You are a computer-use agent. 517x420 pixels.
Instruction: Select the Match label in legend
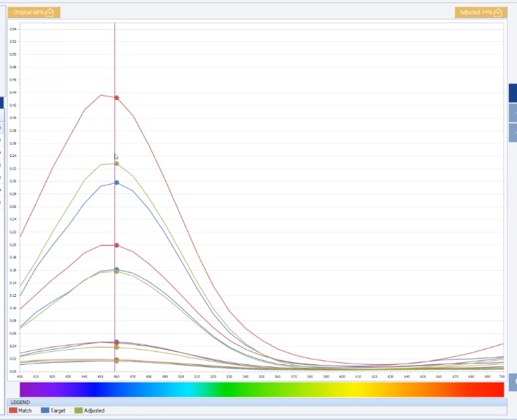[x=25, y=411]
